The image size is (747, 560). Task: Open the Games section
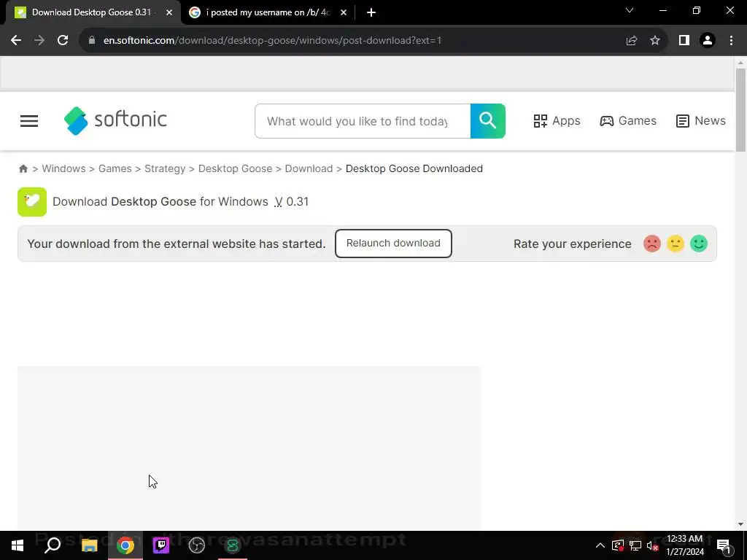pos(628,121)
